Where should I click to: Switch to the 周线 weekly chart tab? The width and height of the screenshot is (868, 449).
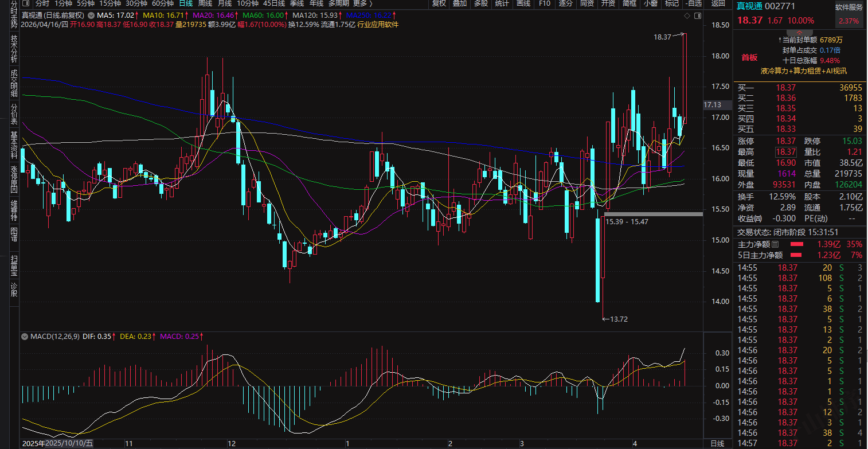pos(205,3)
